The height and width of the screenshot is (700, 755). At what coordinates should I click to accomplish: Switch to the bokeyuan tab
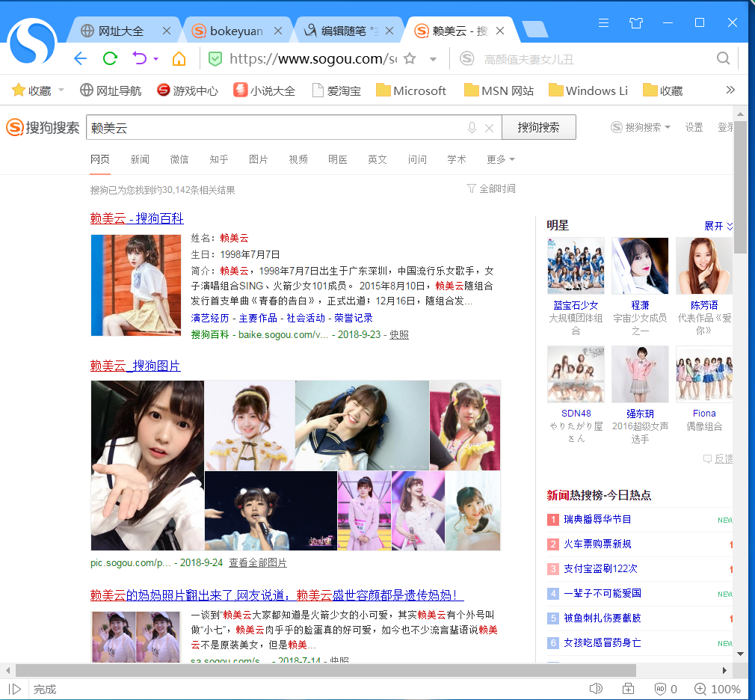227,31
